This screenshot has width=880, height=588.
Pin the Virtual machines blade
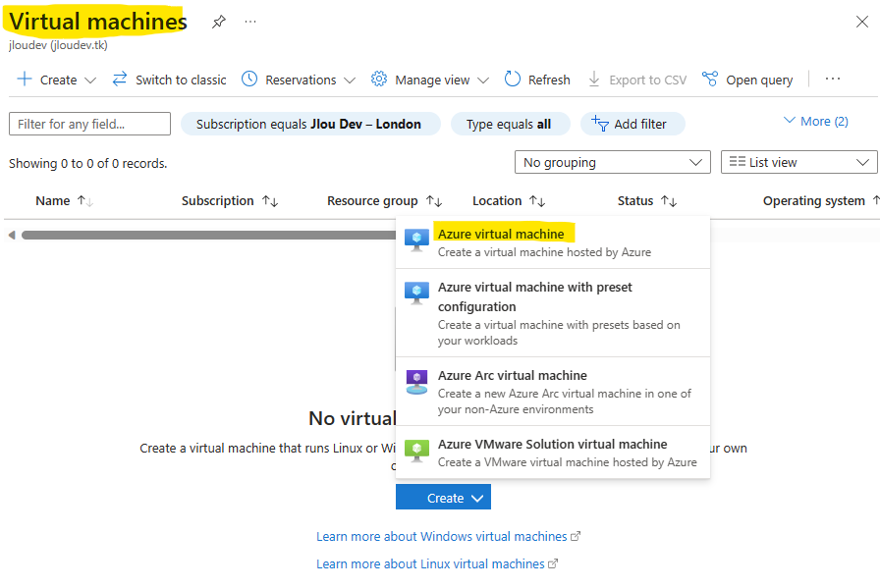[x=219, y=22]
